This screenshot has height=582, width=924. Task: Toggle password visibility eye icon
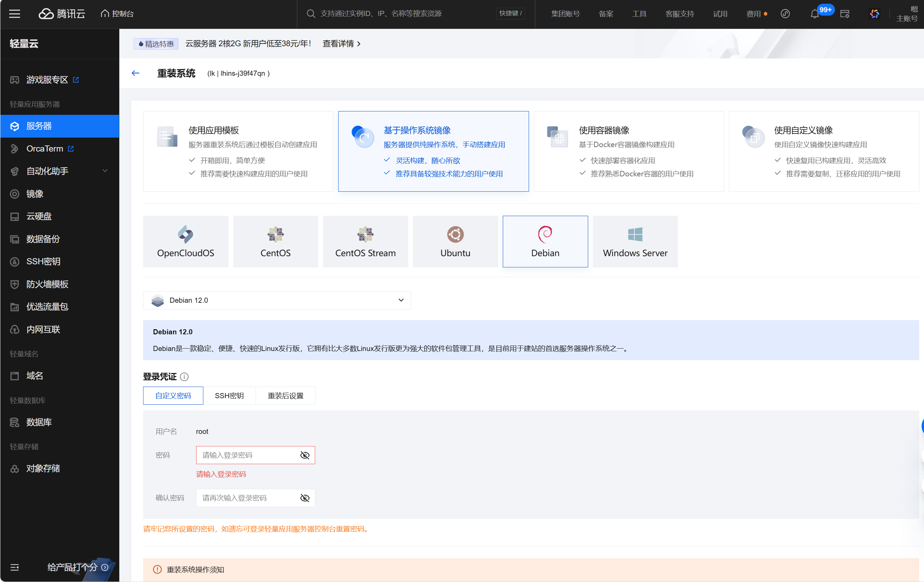click(305, 456)
